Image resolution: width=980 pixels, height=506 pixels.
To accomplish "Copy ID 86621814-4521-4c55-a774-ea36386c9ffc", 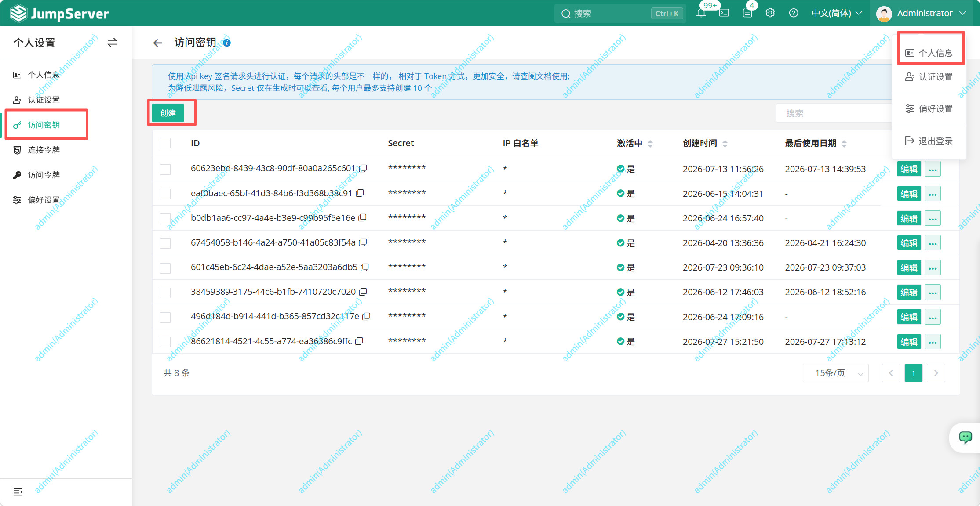I will coord(360,341).
